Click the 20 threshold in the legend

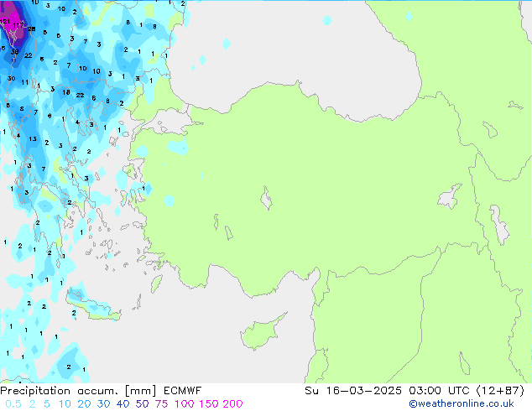tap(84, 404)
